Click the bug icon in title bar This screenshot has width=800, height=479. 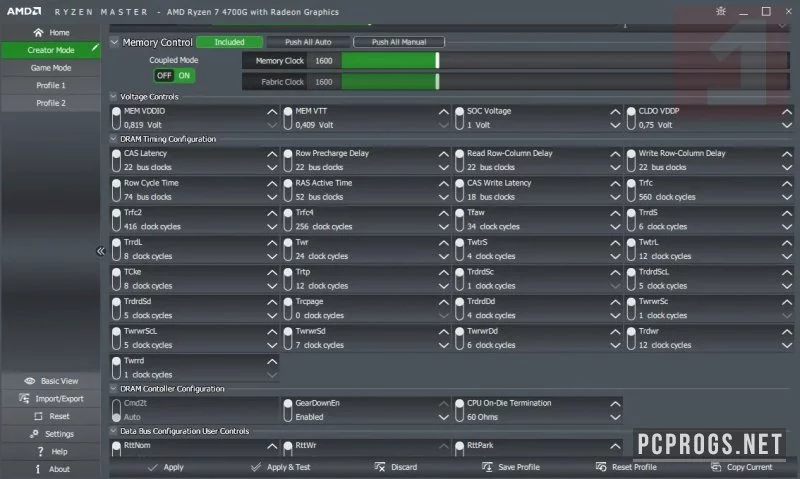coord(720,11)
